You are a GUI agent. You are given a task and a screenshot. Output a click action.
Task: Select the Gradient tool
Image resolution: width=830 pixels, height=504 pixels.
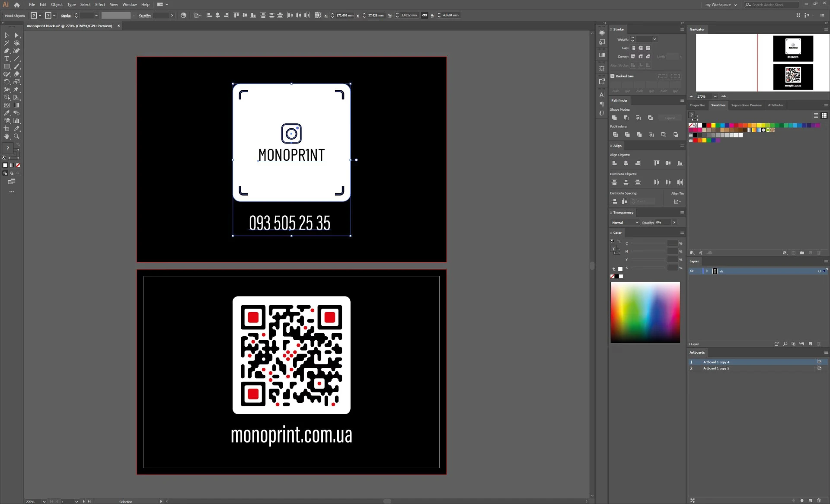[17, 105]
